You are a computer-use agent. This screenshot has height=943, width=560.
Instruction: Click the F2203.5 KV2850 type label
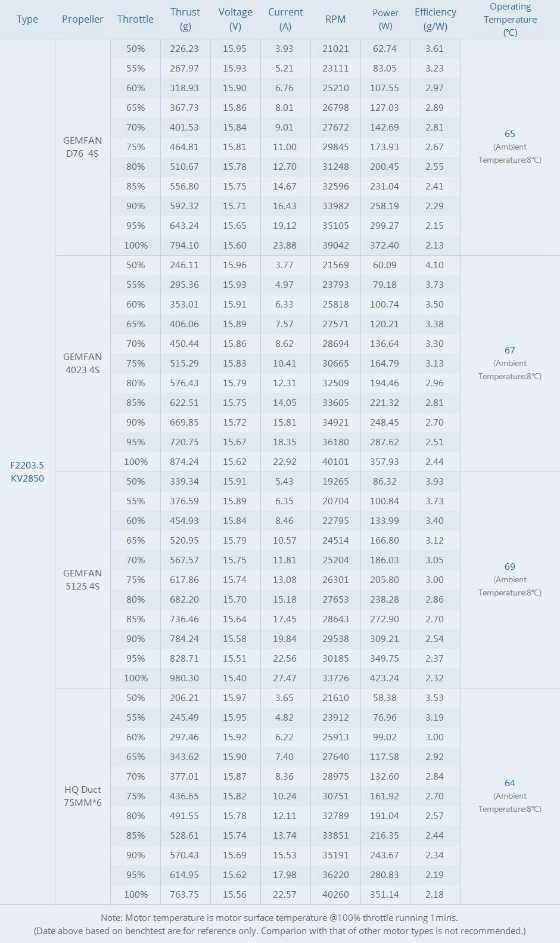[27, 471]
